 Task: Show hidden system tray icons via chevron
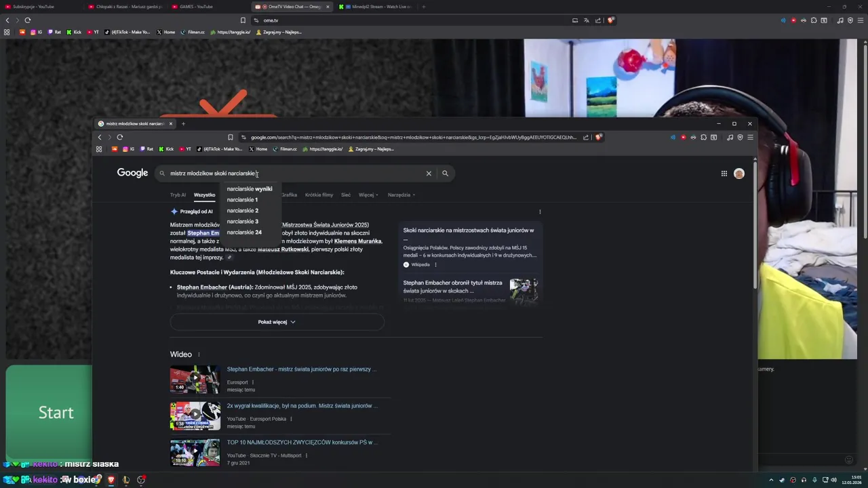coord(770,480)
